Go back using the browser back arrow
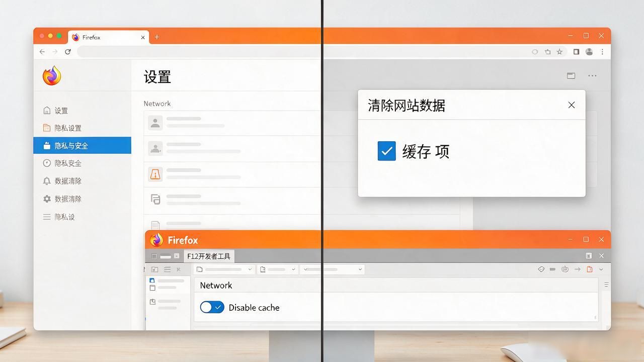The width and height of the screenshot is (644, 362). point(42,51)
